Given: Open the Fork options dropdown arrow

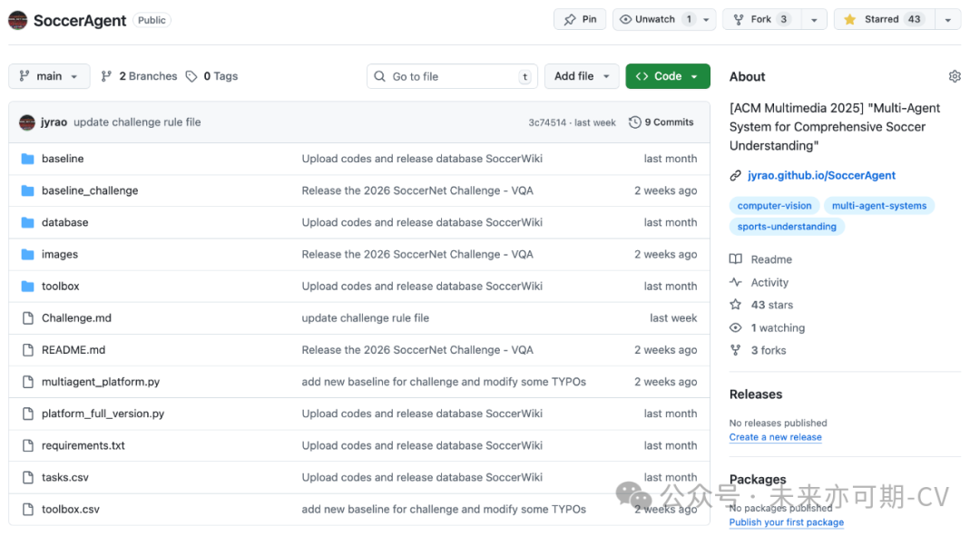Looking at the screenshot, I should pyautogui.click(x=814, y=19).
